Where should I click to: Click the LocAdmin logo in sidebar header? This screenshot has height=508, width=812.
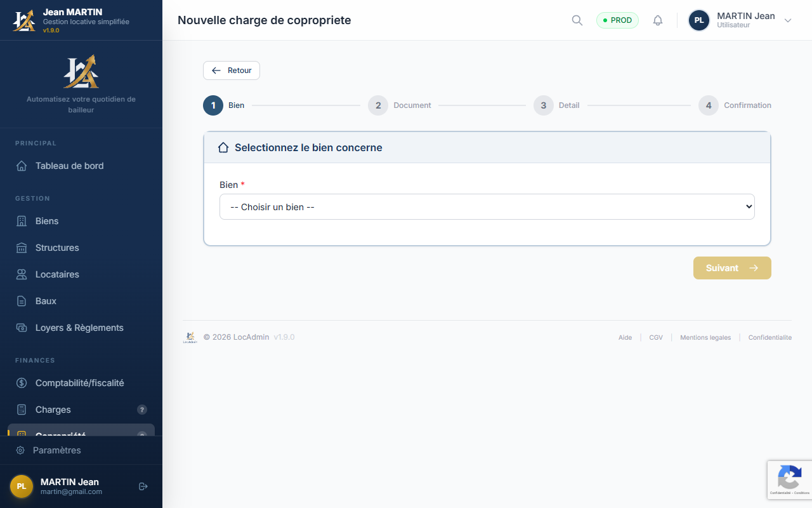[24, 20]
